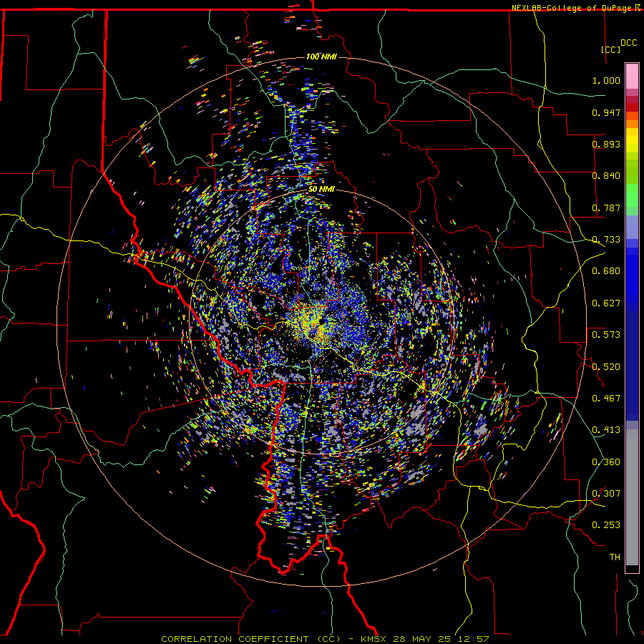
Task: Click the DCC label above the color bar
Action: click(x=628, y=43)
